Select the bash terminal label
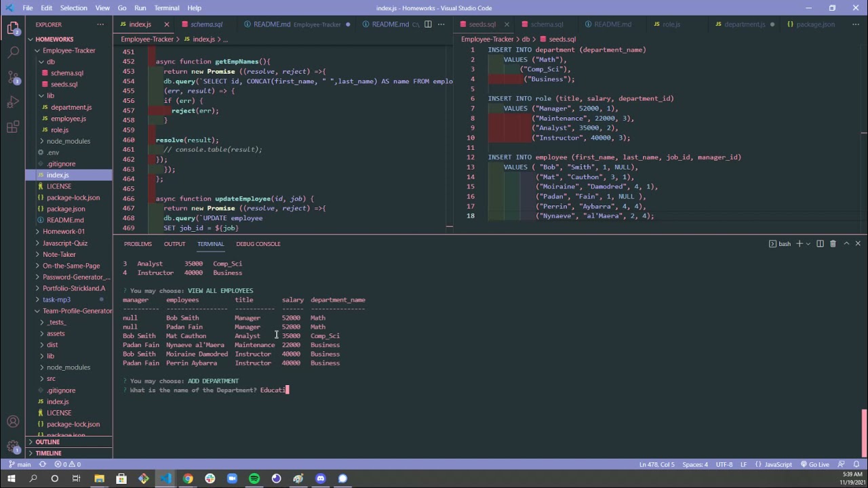 pyautogui.click(x=780, y=244)
